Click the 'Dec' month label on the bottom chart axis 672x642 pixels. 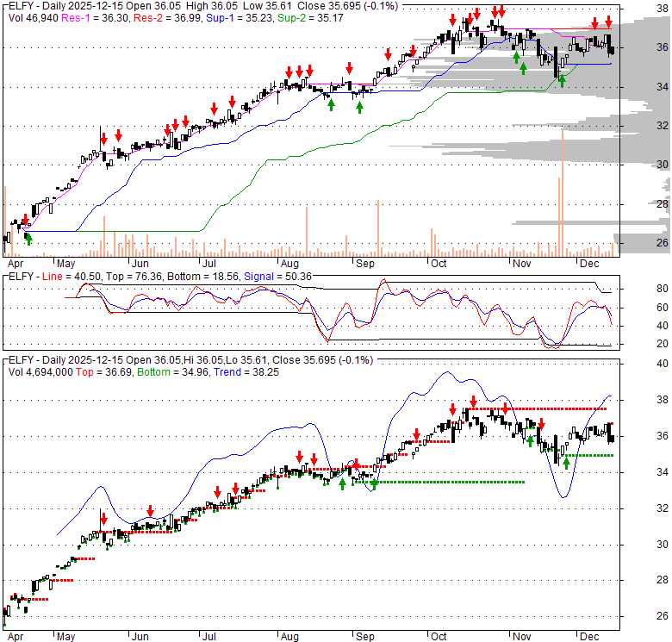click(x=589, y=637)
